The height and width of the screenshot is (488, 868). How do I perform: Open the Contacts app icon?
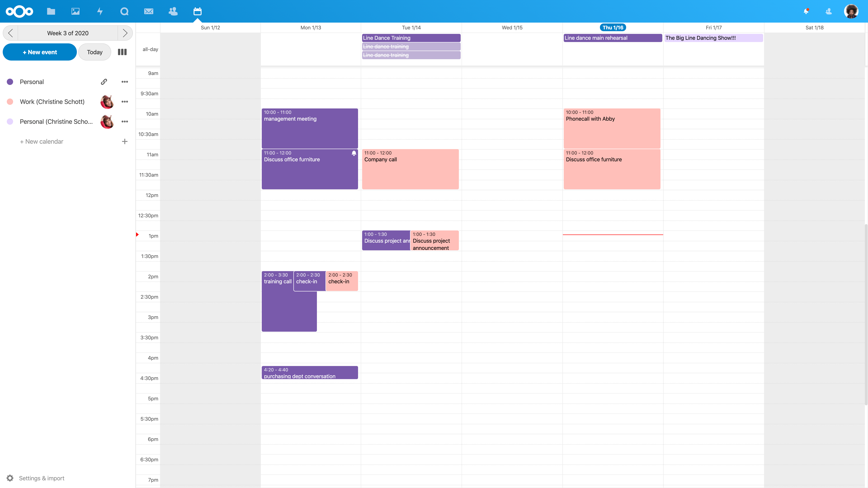[x=173, y=12]
